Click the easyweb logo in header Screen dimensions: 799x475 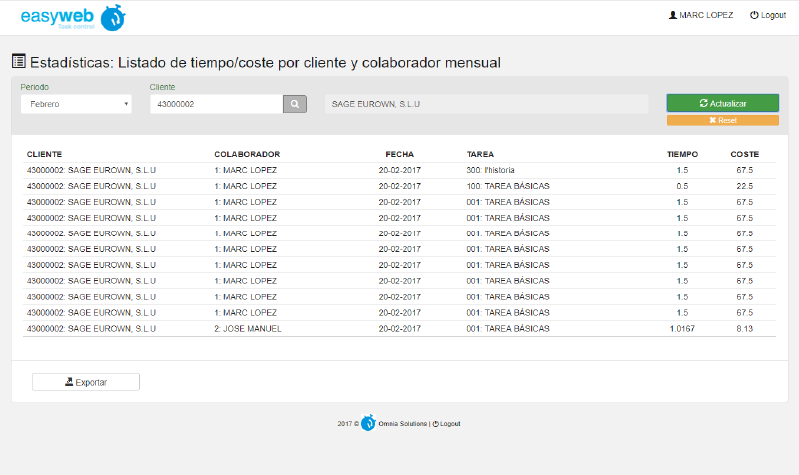click(x=72, y=17)
